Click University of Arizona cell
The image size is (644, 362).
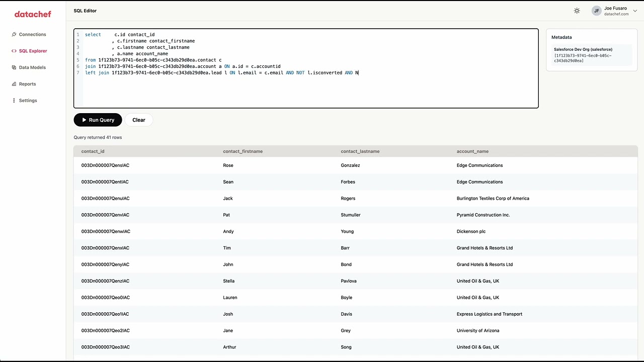(477, 331)
